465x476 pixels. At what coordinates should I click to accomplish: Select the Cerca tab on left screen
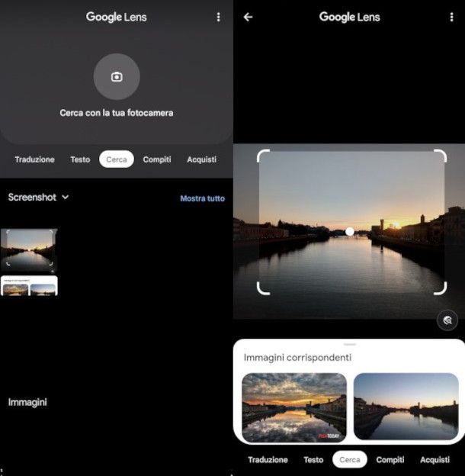pos(117,159)
